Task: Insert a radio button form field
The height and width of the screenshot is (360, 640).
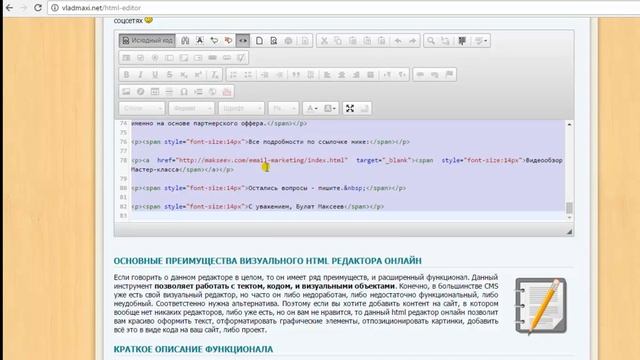Action: [x=155, y=58]
